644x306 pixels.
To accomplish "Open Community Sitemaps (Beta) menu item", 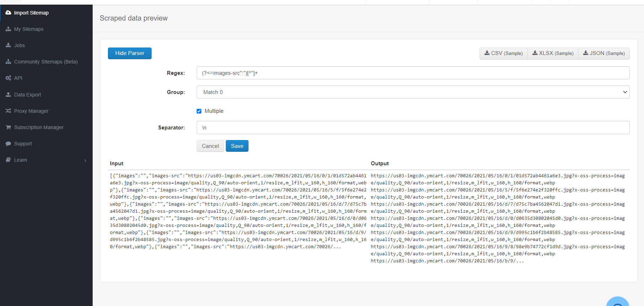I will click(x=46, y=62).
